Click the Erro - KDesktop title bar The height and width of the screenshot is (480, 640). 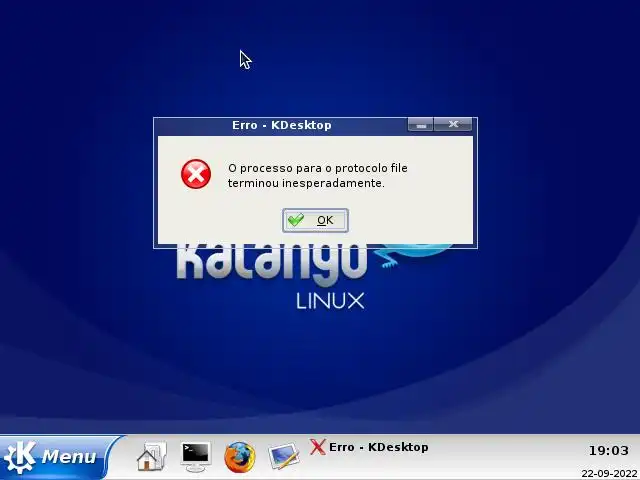tap(282, 125)
